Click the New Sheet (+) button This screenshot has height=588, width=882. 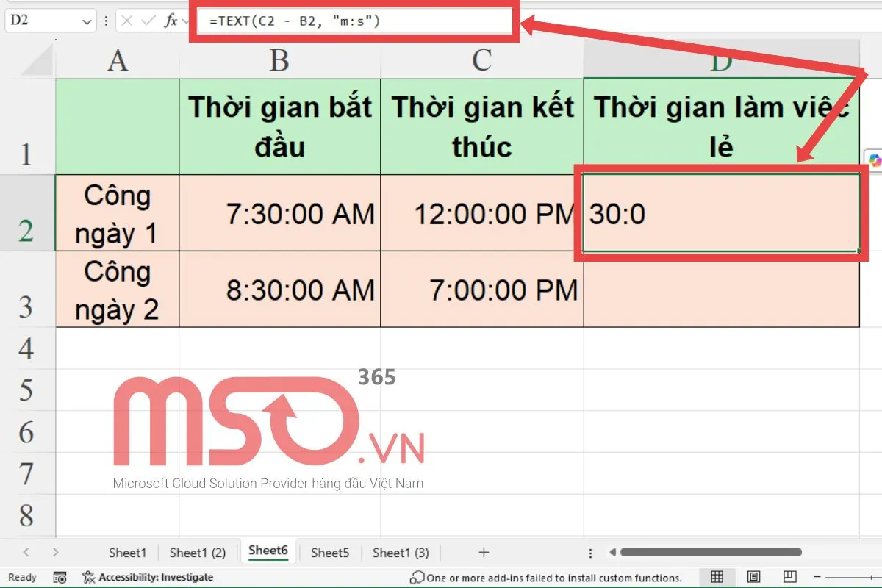(x=483, y=552)
